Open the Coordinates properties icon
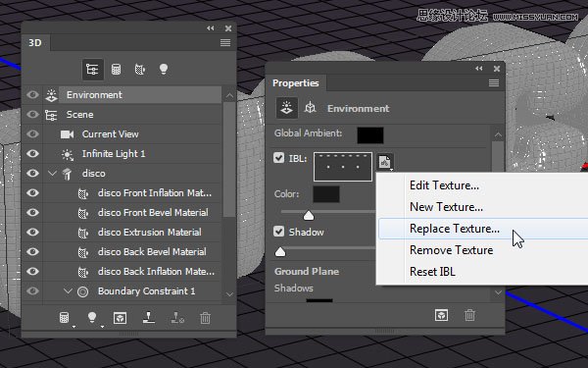Image resolution: width=588 pixels, height=368 pixels. click(x=310, y=108)
